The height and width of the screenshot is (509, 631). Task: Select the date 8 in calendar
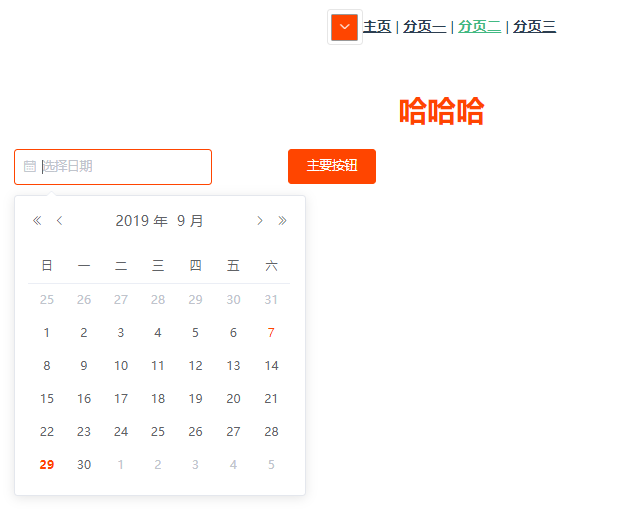[x=47, y=366]
